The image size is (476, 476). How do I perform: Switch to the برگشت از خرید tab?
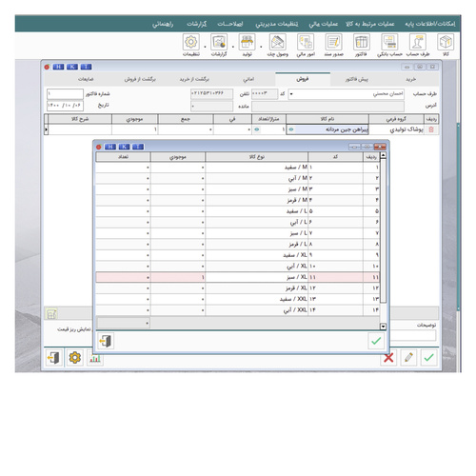tap(194, 79)
